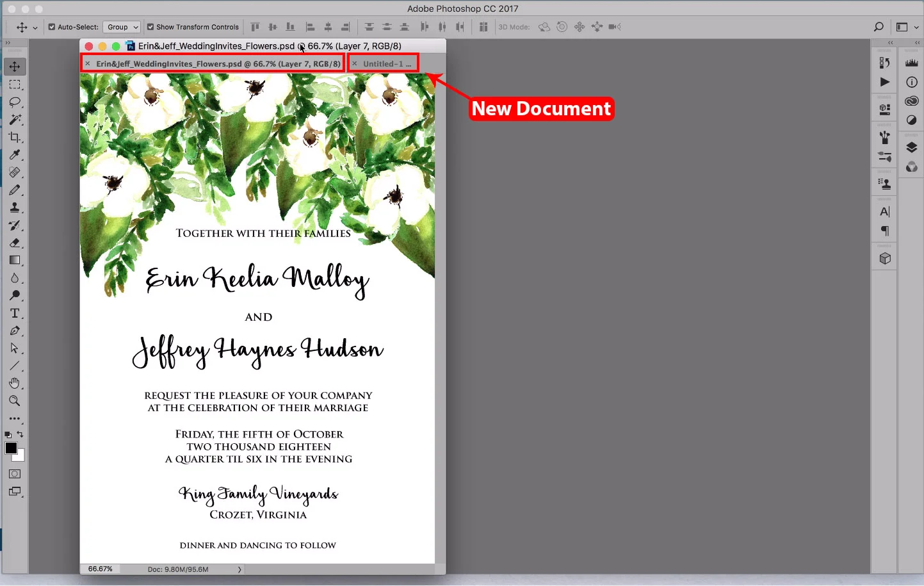Uncheck Show Transform Controls checkbox

(150, 27)
